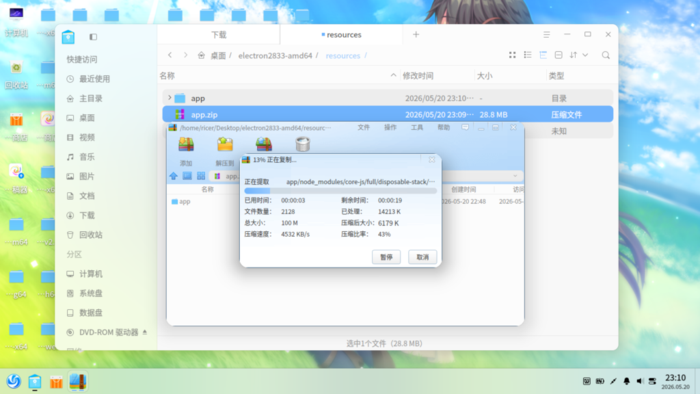
Task: Click the third archive toolbar icon with globe
Action: coord(264,145)
